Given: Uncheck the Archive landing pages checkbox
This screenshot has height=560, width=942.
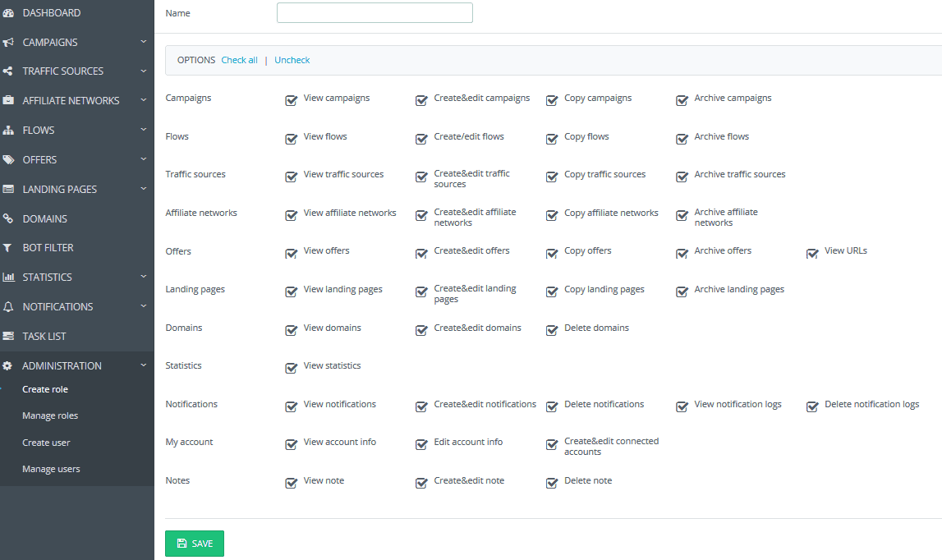Looking at the screenshot, I should pyautogui.click(x=682, y=291).
